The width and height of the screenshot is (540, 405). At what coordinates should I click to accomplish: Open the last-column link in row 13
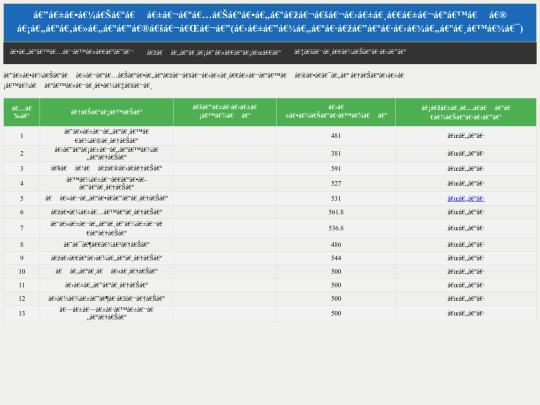click(466, 313)
